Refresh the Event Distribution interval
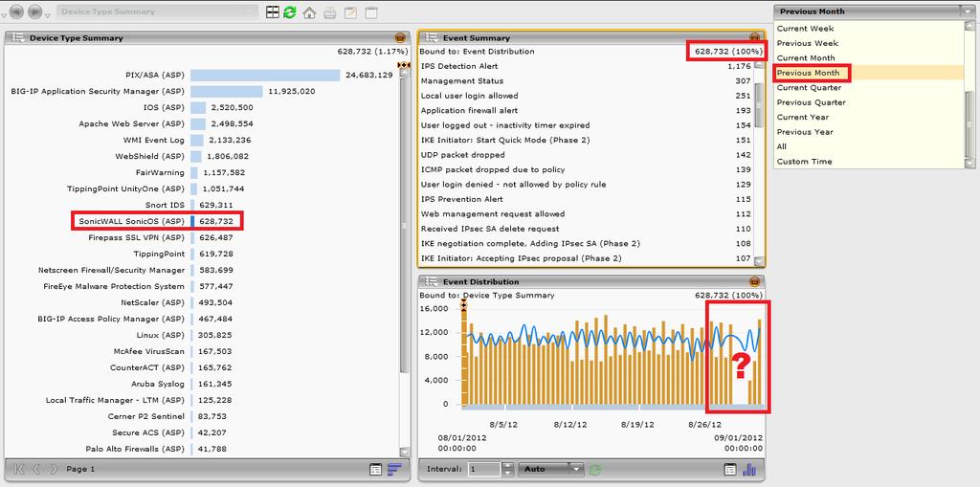Image resolution: width=980 pixels, height=487 pixels. coord(595,469)
